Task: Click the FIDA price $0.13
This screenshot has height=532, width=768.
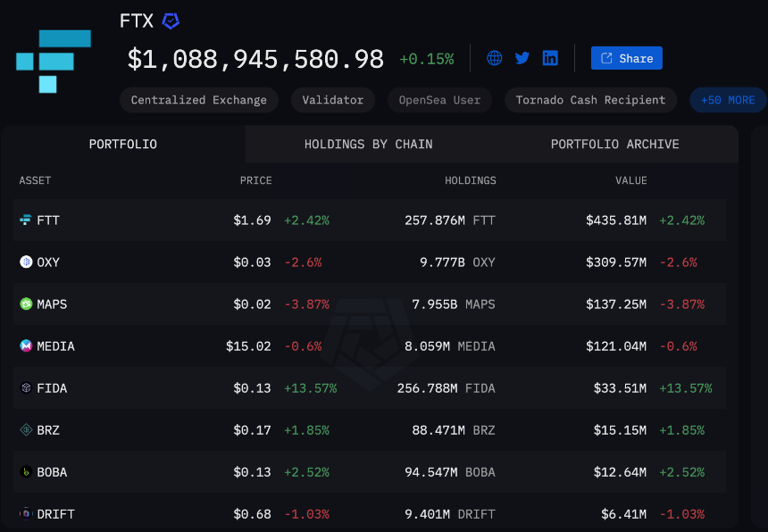Action: pyautogui.click(x=252, y=388)
